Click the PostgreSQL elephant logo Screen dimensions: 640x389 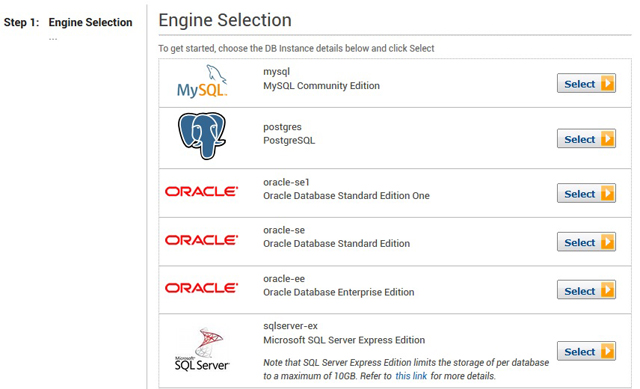[202, 136]
